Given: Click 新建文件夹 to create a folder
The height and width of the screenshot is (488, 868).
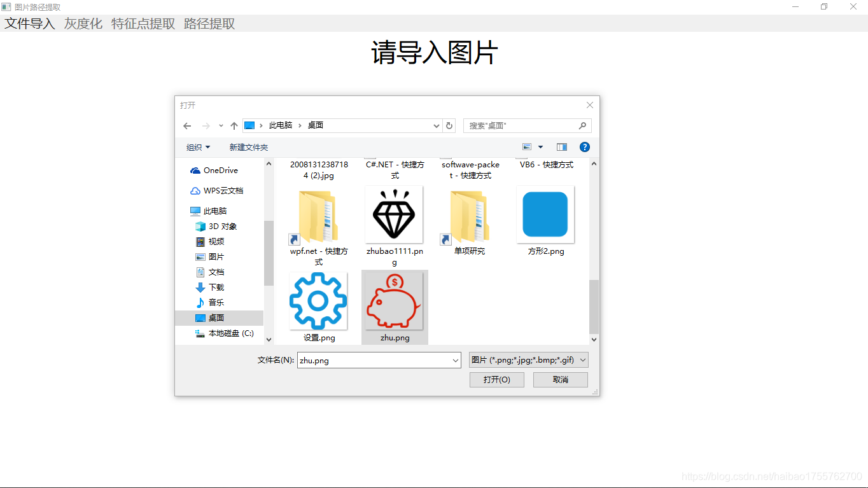Looking at the screenshot, I should coord(248,147).
